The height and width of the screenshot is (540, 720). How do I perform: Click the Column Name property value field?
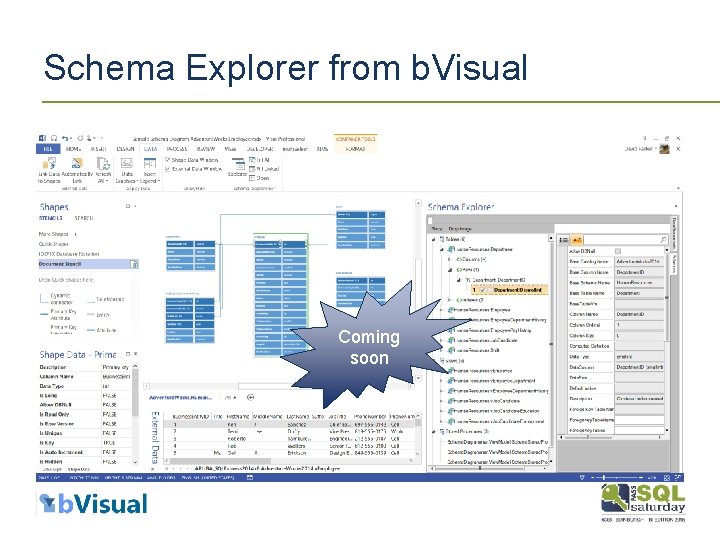639,314
